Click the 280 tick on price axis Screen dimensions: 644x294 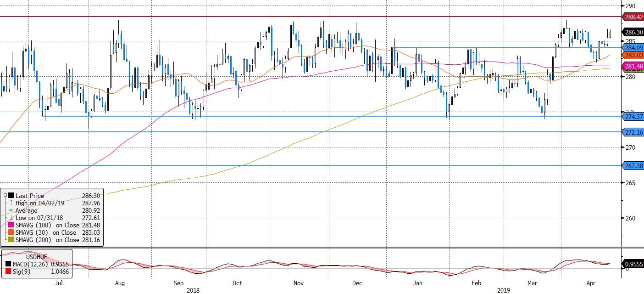point(629,77)
